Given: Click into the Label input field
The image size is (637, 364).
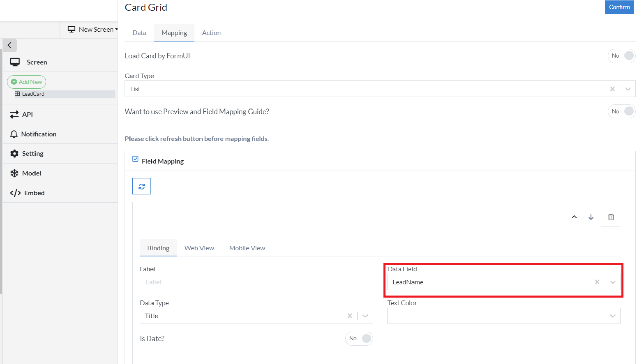Looking at the screenshot, I should click(256, 282).
